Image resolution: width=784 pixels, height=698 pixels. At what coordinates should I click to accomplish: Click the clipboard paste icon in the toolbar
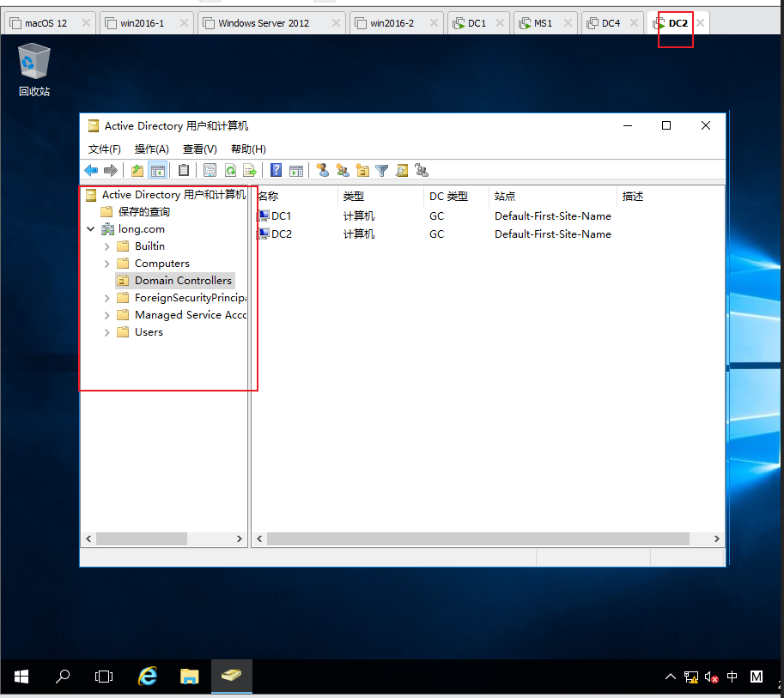[x=184, y=171]
